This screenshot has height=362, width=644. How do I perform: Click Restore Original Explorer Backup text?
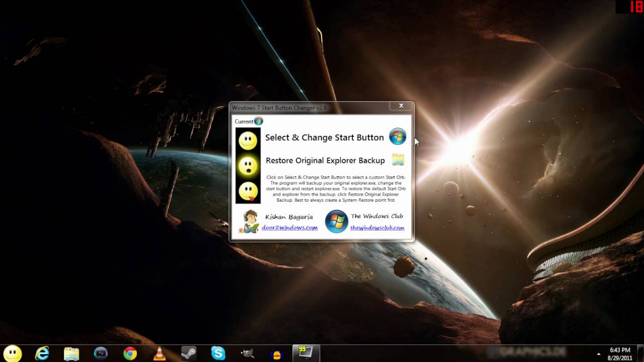coord(325,160)
